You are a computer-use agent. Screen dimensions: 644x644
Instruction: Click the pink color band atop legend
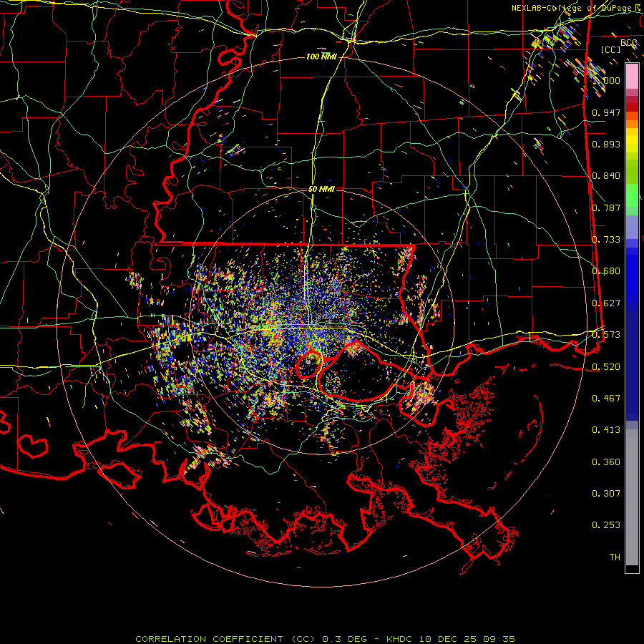(632, 77)
